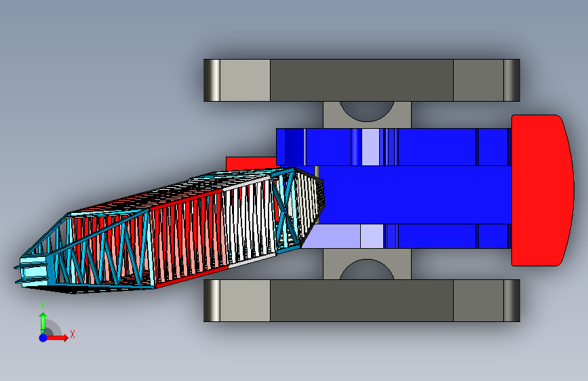588x381 pixels.
Task: Select the upper gray track bracket with semicircular cutout
Action: pos(367,115)
